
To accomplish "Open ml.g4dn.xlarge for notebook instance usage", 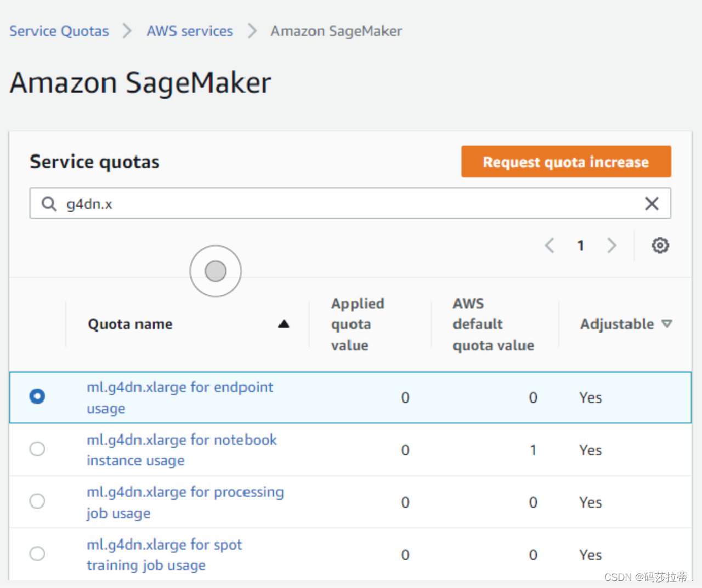I will click(182, 450).
